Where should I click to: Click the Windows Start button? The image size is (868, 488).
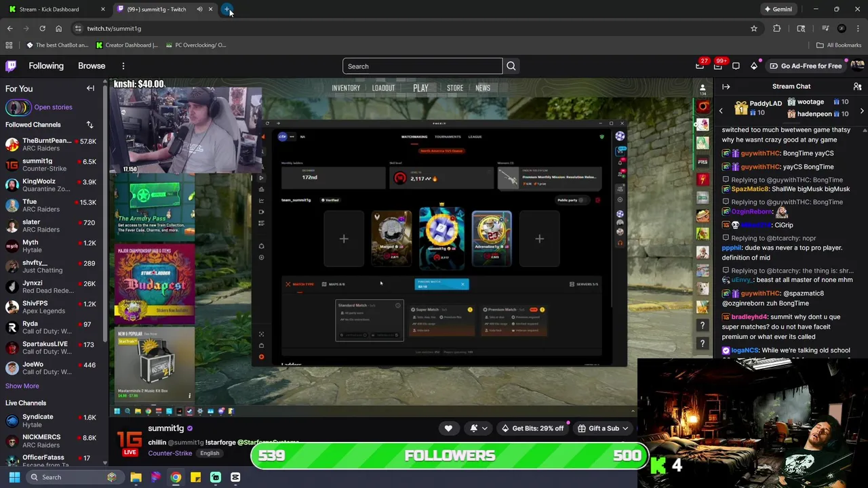[x=14, y=477]
